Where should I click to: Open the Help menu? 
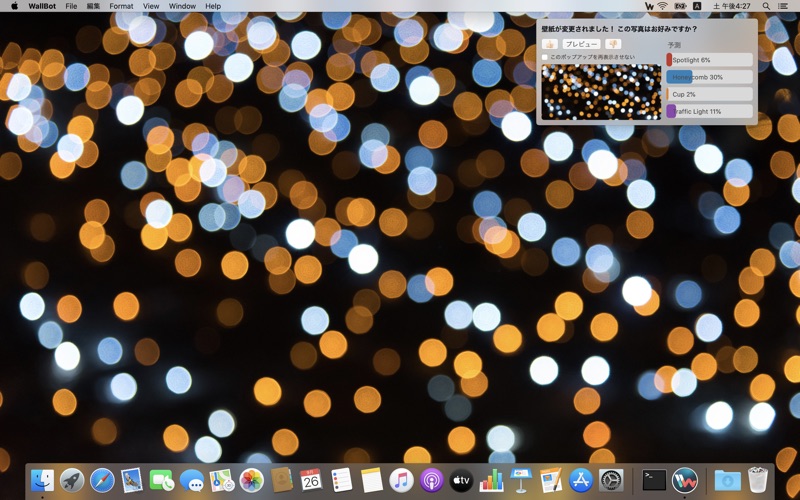[213, 6]
